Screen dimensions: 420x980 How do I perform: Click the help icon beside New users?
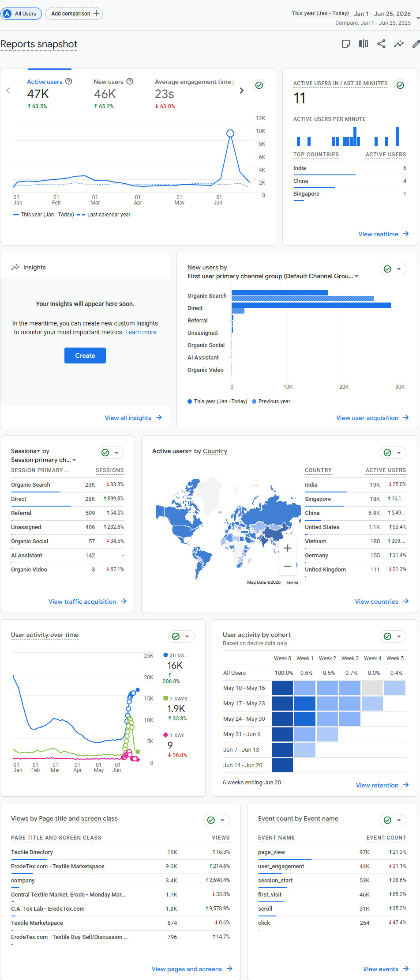pos(130,81)
